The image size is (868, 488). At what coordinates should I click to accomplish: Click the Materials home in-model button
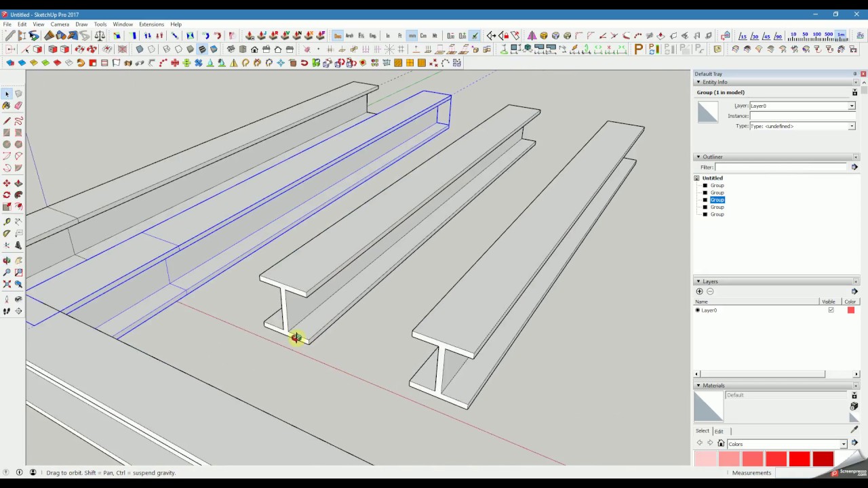[x=721, y=444]
